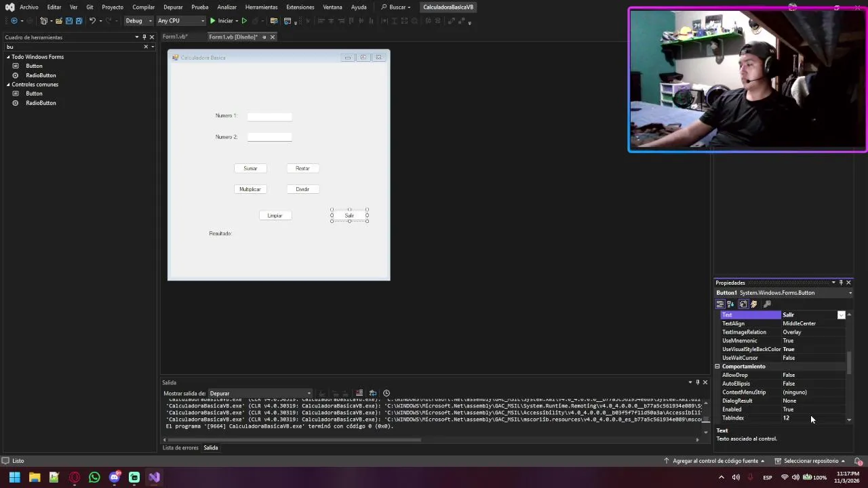Close the Propiedades panel
Image resolution: width=868 pixels, height=488 pixels.
point(848,283)
